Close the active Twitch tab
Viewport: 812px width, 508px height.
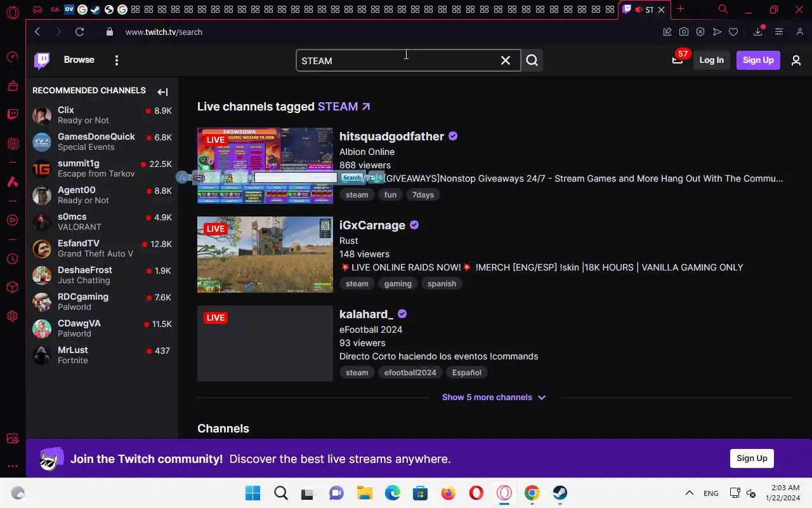coord(661,10)
